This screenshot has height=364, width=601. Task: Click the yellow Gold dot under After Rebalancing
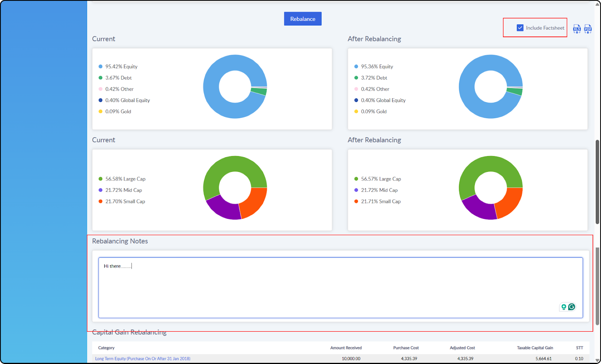[356, 111]
